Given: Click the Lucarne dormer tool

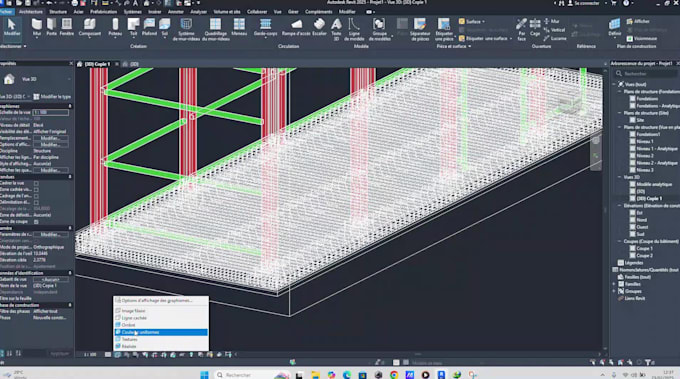Looking at the screenshot, I should pos(555,38).
